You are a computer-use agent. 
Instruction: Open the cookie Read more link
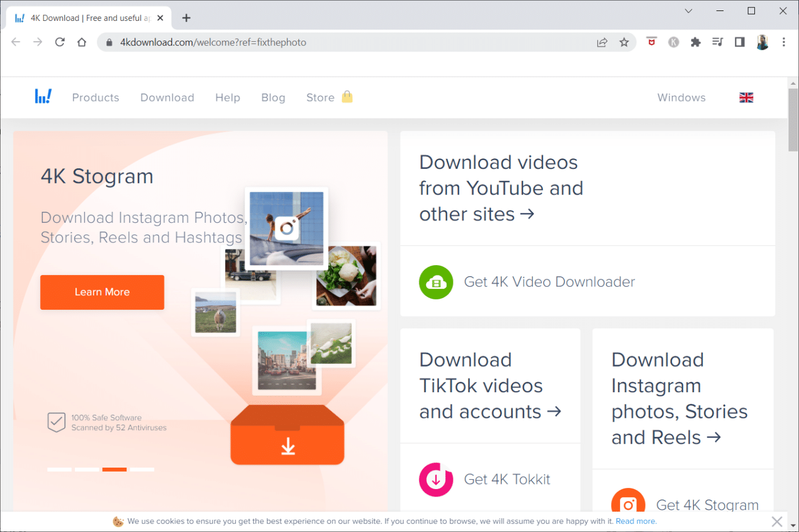click(636, 522)
